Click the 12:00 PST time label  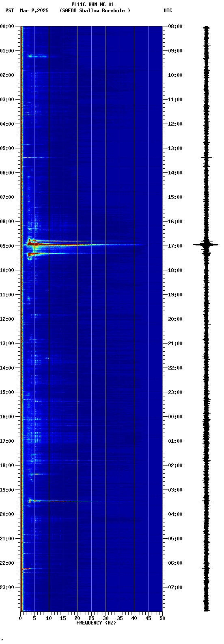[7, 319]
